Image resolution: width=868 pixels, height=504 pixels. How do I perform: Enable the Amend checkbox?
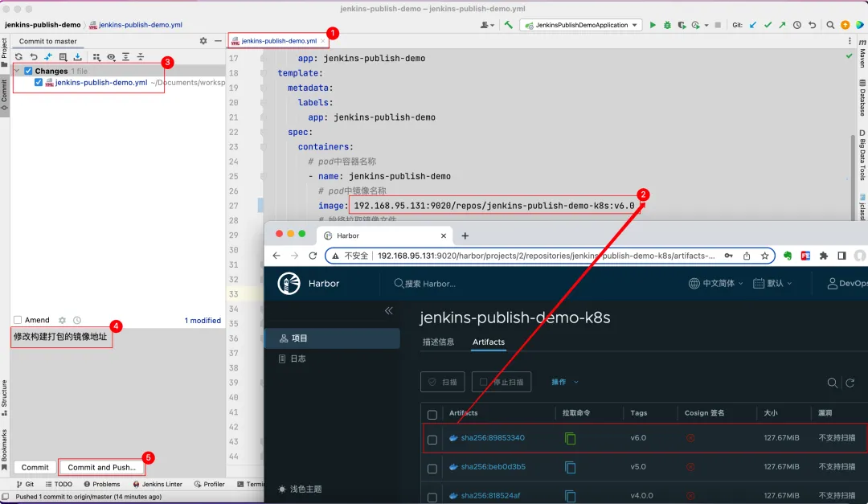pos(18,320)
